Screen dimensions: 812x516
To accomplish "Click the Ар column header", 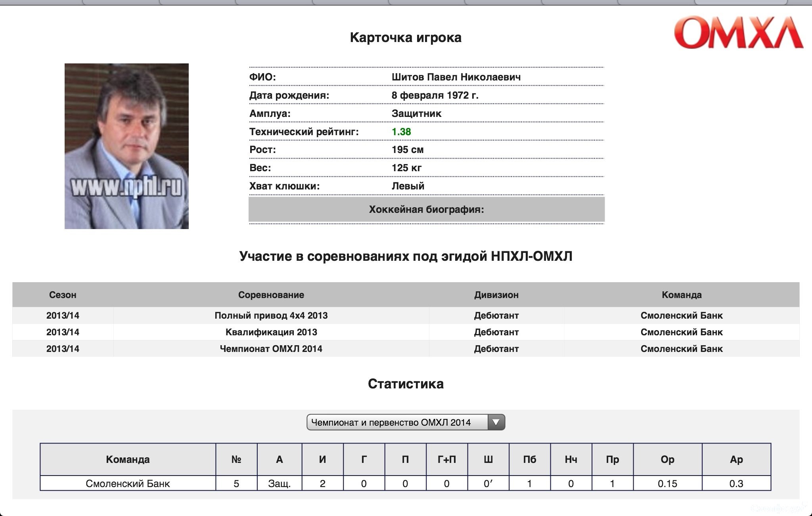I will 737,459.
